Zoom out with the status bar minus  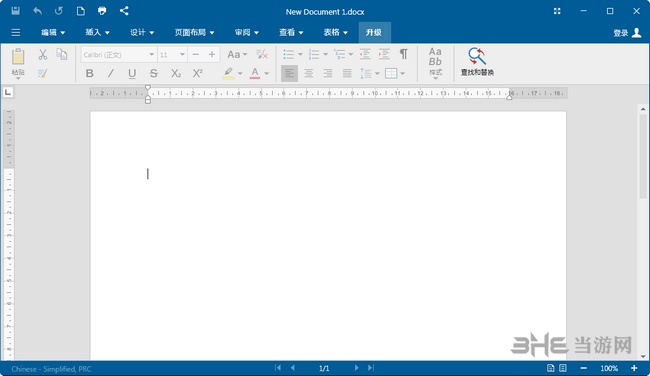pos(583,368)
